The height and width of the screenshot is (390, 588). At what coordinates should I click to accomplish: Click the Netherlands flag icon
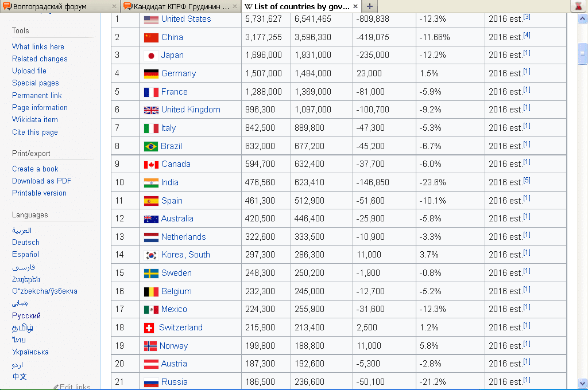151,237
